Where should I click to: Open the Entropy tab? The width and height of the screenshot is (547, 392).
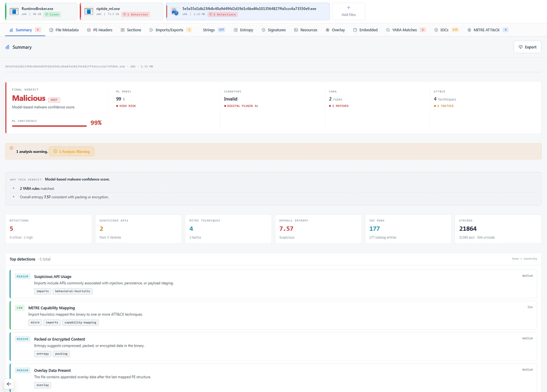[243, 30]
